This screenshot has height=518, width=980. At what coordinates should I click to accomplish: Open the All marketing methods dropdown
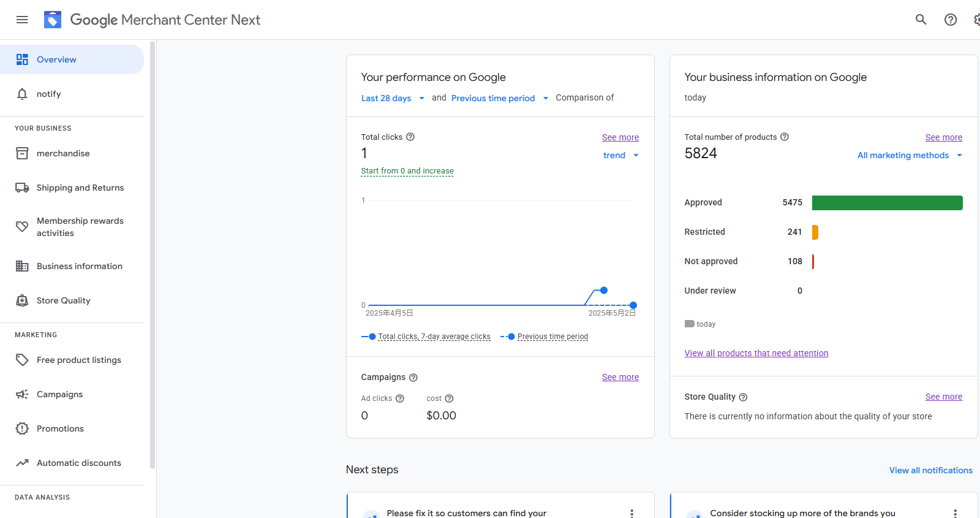pos(910,155)
